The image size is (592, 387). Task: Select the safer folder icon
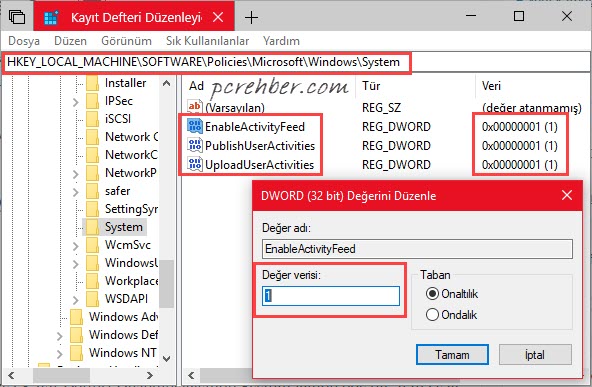pyautogui.click(x=92, y=191)
